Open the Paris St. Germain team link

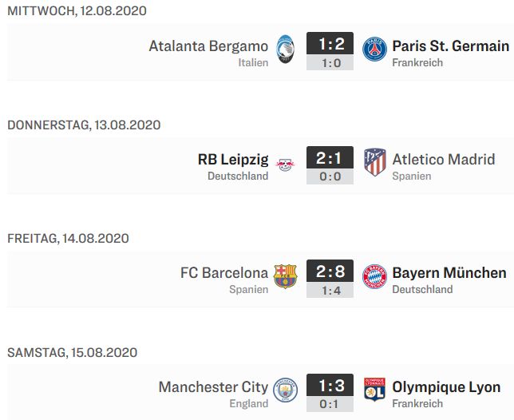coord(451,46)
